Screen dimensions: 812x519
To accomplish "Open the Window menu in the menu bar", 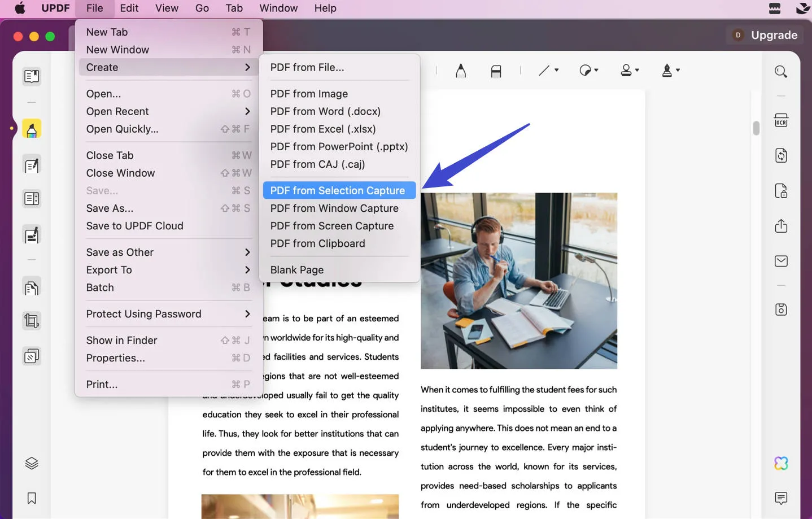I will click(x=278, y=8).
